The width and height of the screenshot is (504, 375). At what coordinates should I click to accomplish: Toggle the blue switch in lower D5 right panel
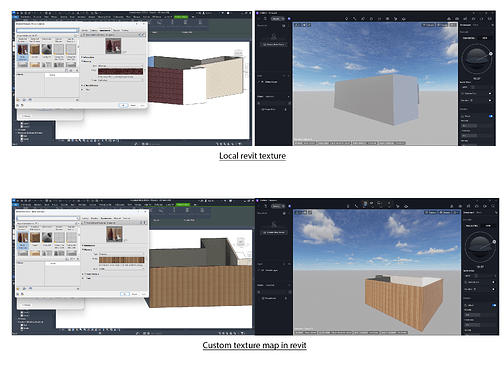tap(494, 305)
